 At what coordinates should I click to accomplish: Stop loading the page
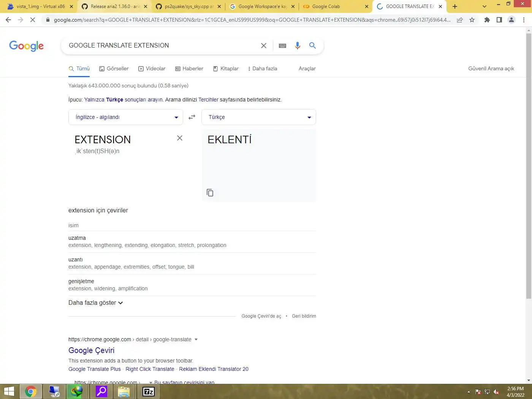pyautogui.click(x=33, y=20)
